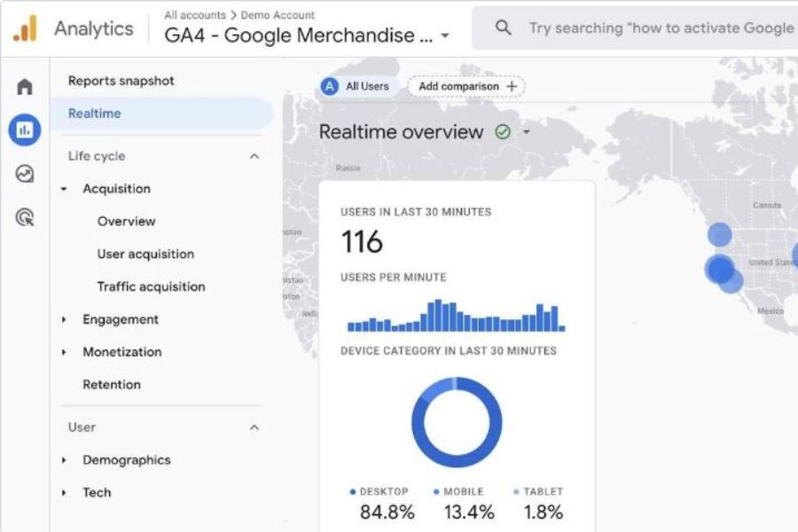This screenshot has width=798, height=532.
Task: Click the Demo Account breadcrumb
Action: click(x=278, y=15)
